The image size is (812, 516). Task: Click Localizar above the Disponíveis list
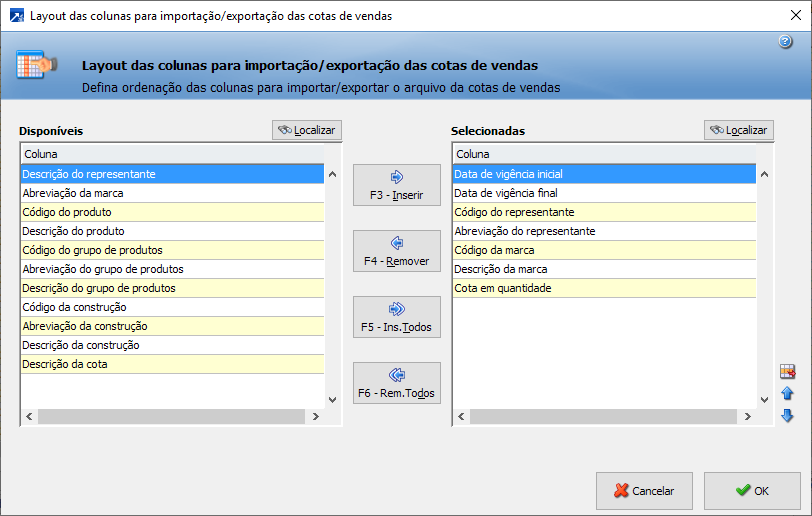(x=307, y=130)
